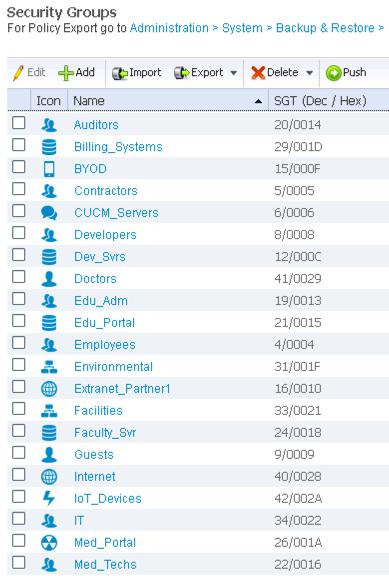Open the Billing_Systems security group
Viewport: 389px width, 576px height.
pos(118,147)
